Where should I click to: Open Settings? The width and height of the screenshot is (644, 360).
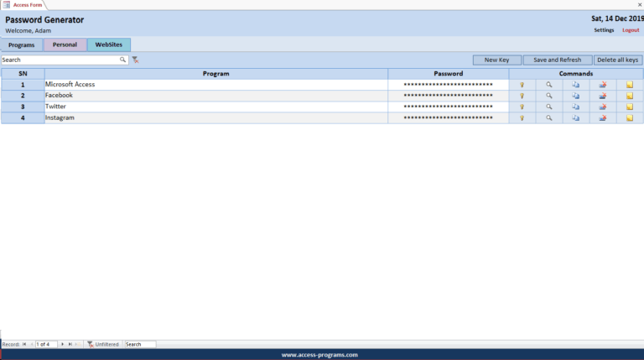pyautogui.click(x=604, y=30)
